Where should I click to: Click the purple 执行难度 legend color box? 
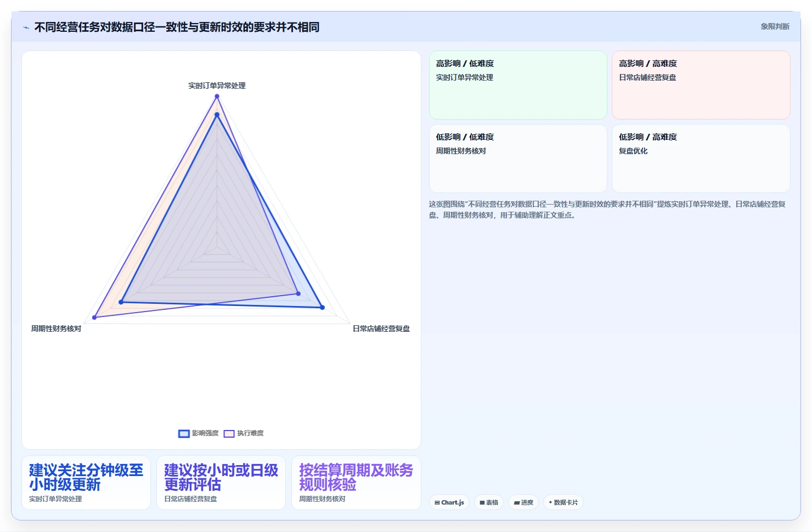pos(229,434)
